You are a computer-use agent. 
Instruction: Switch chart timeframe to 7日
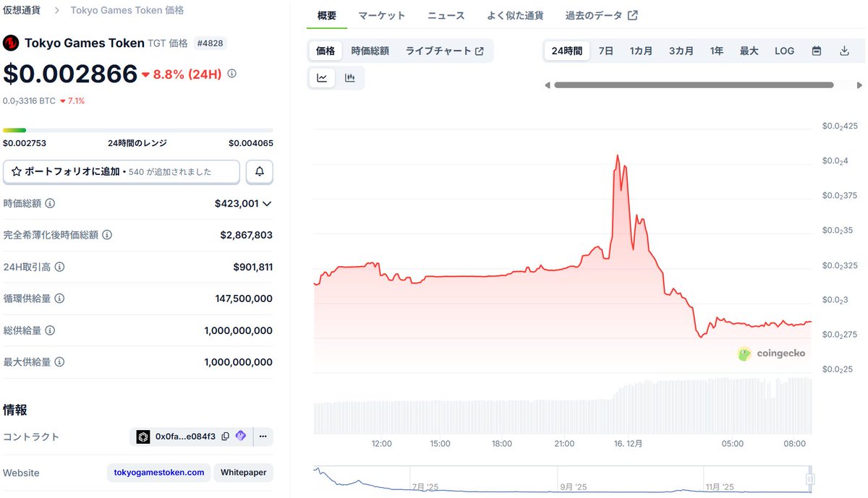[x=606, y=51]
